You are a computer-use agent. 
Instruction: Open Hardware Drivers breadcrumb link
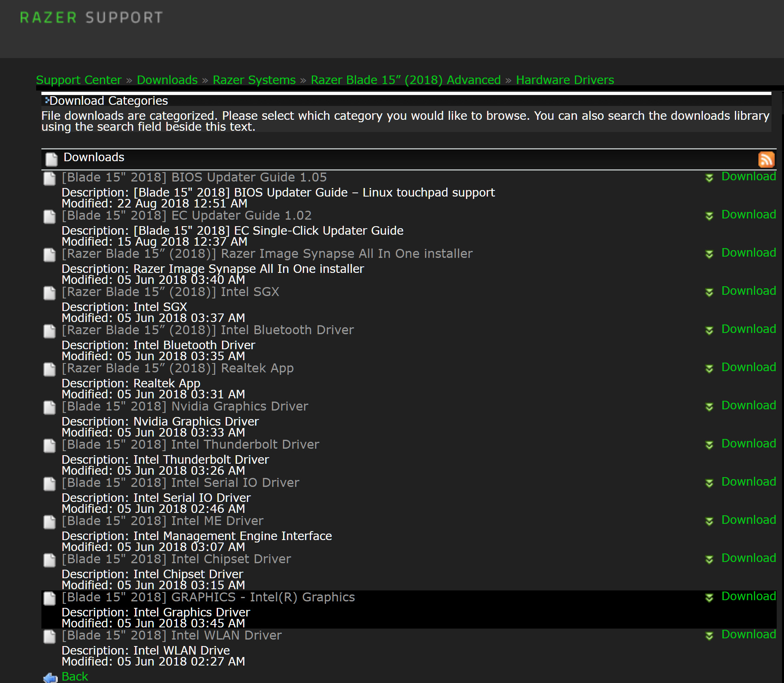click(565, 80)
